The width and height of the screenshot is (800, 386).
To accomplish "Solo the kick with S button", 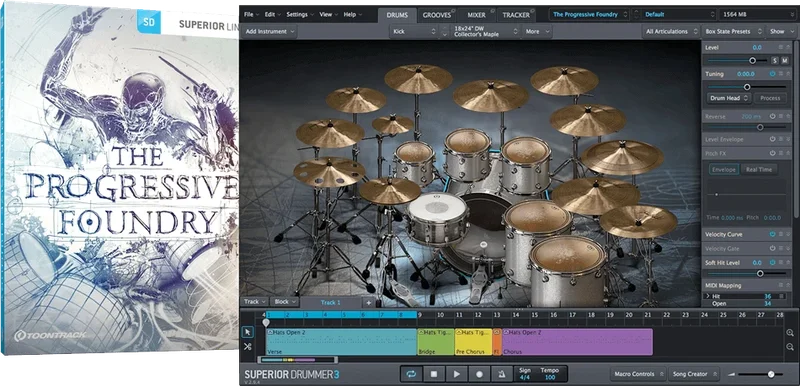I will click(774, 61).
